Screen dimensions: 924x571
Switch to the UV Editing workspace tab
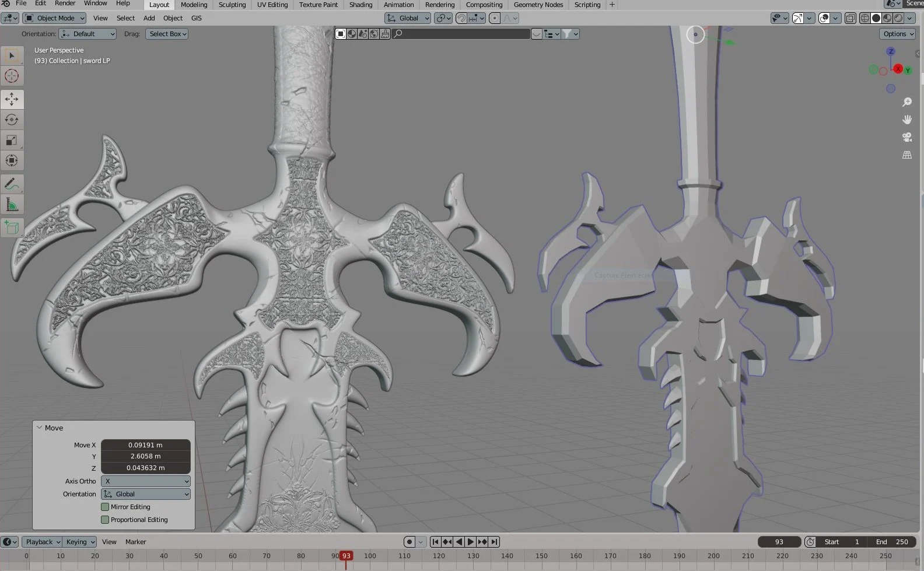coord(272,5)
